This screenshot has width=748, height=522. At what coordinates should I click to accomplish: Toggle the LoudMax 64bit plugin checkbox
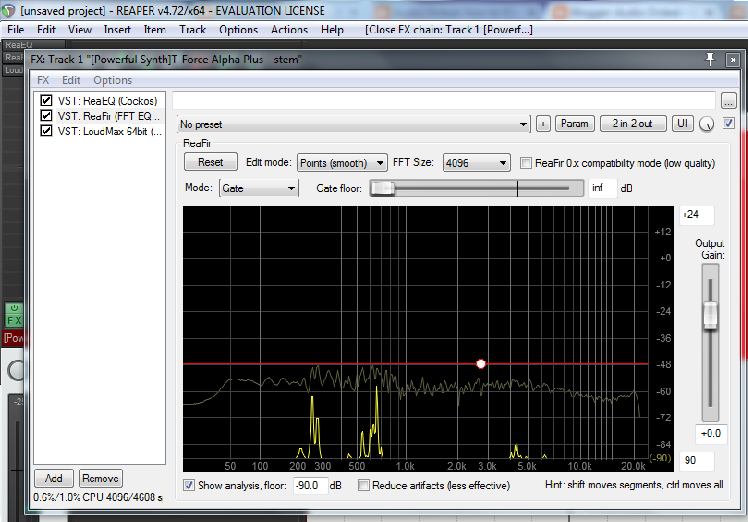pyautogui.click(x=46, y=131)
